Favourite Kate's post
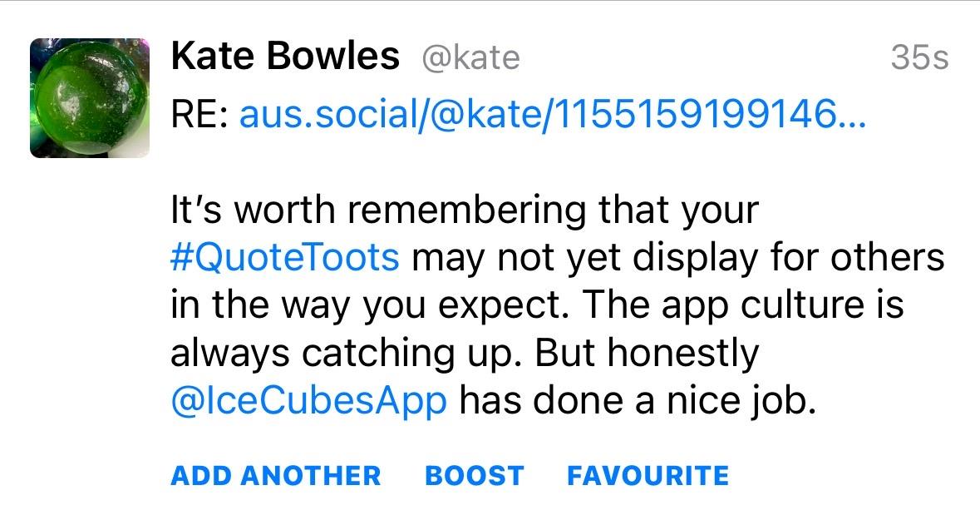Image resolution: width=980 pixels, height=520 pixels. [648, 476]
